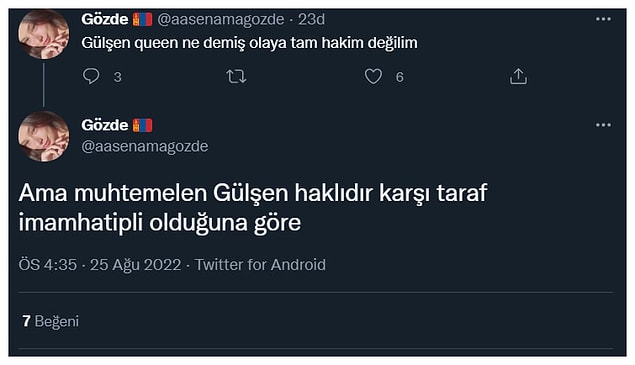Click the Twitter for Android source link
This screenshot has height=365, width=635.
coord(260,265)
